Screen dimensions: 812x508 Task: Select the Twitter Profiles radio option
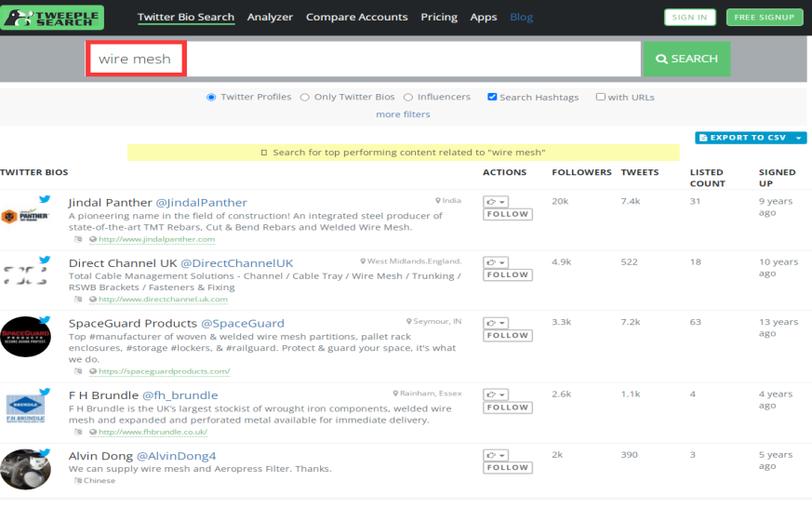click(211, 97)
